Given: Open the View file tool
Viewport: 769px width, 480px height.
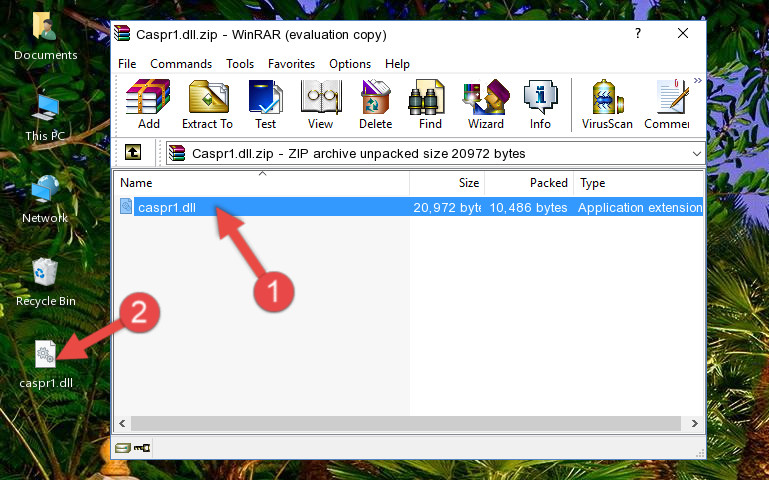Looking at the screenshot, I should pyautogui.click(x=321, y=104).
